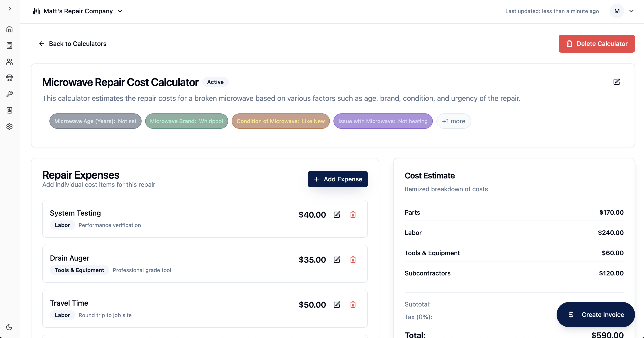Screen dimensions: 644x338
Task: Click the Create Invoice button
Action: (x=595, y=314)
